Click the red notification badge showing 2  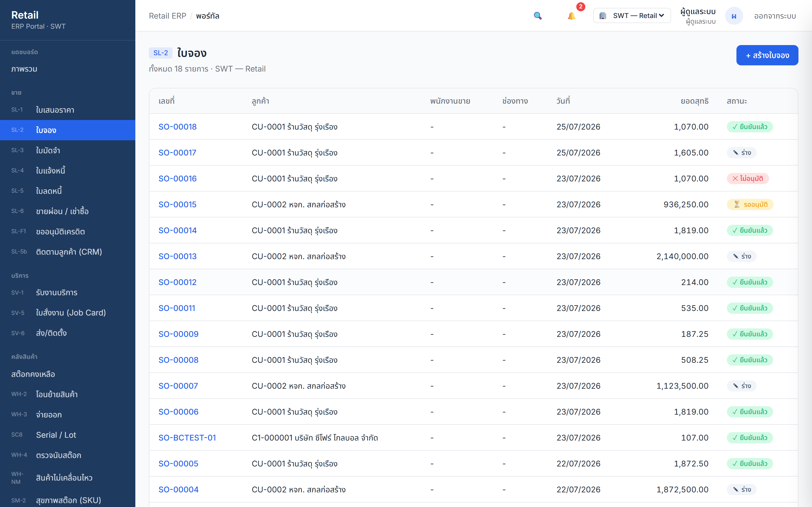point(581,7)
